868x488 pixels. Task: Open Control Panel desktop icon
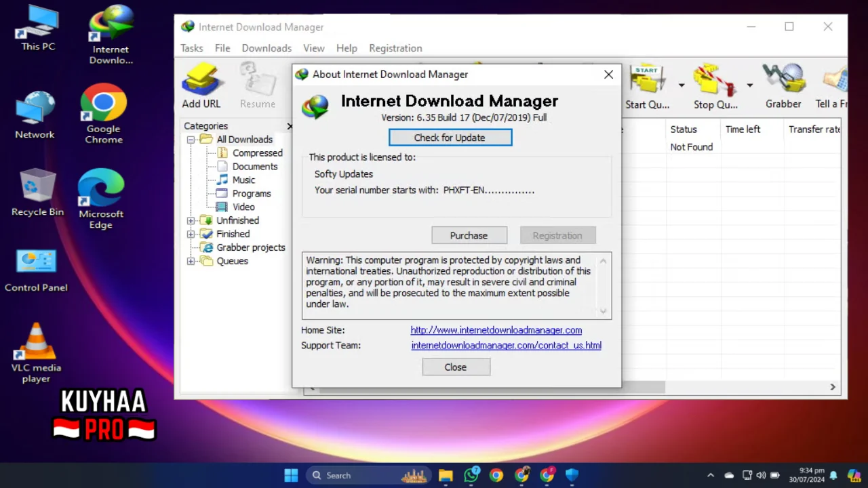point(36,270)
